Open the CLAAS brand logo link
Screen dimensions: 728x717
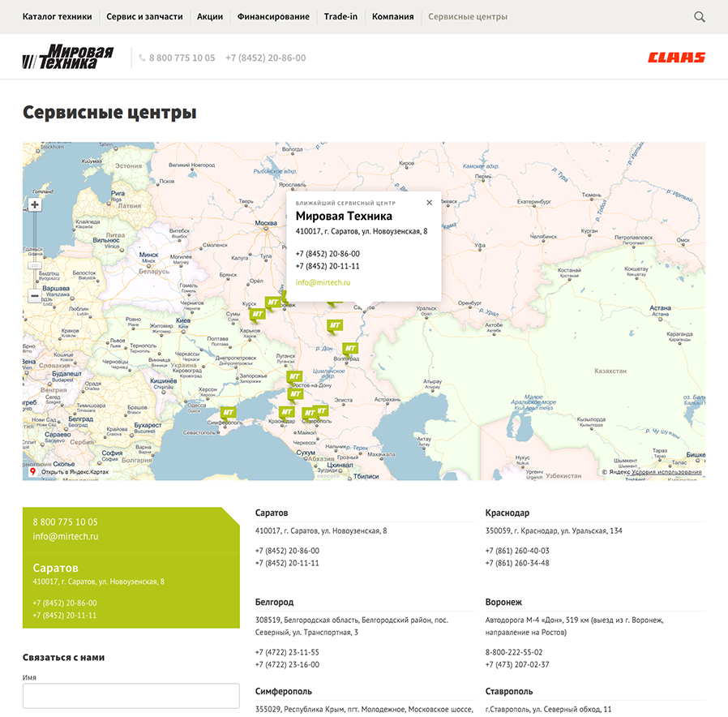(676, 58)
